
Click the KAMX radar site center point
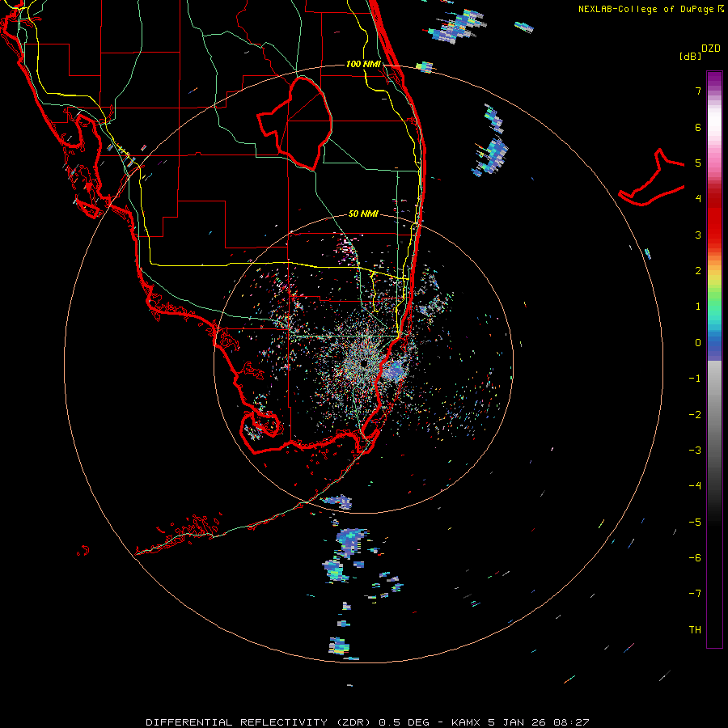coord(363,363)
